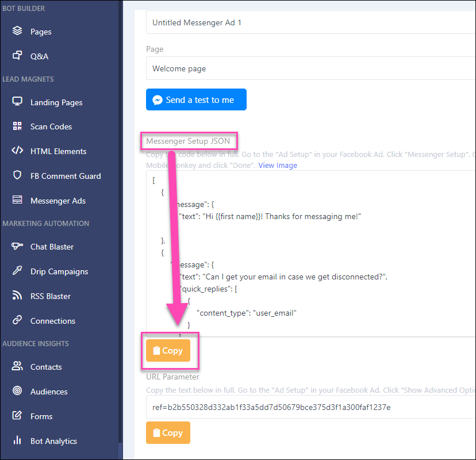View Bot Analytics
Screen dimensions: 476x460
pyautogui.click(x=53, y=441)
